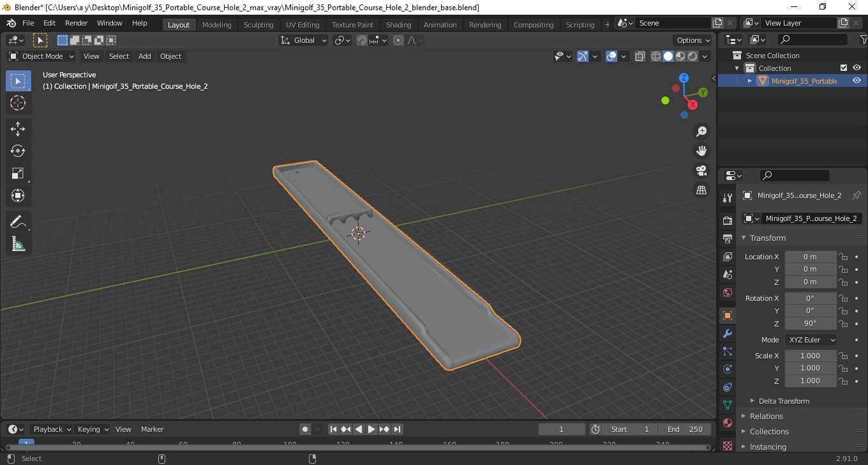868x465 pixels.
Task: Click timeline horizontal scrollbar
Action: click(357, 447)
